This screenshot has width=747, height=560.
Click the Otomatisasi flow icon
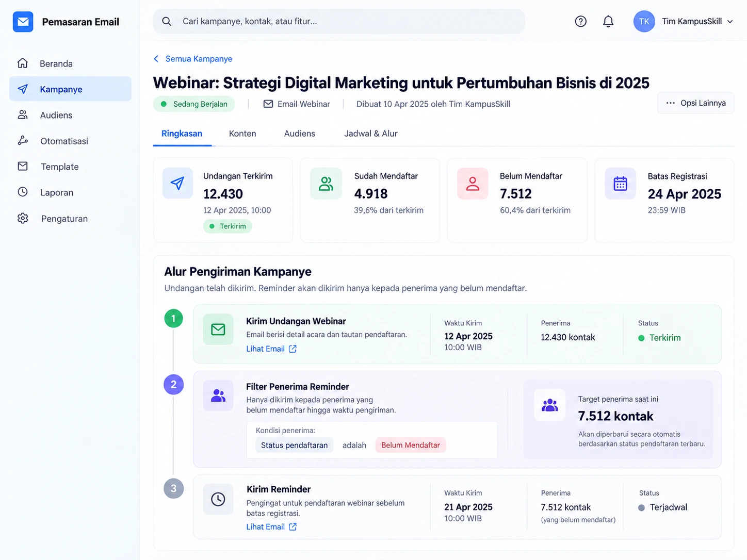[x=23, y=140]
